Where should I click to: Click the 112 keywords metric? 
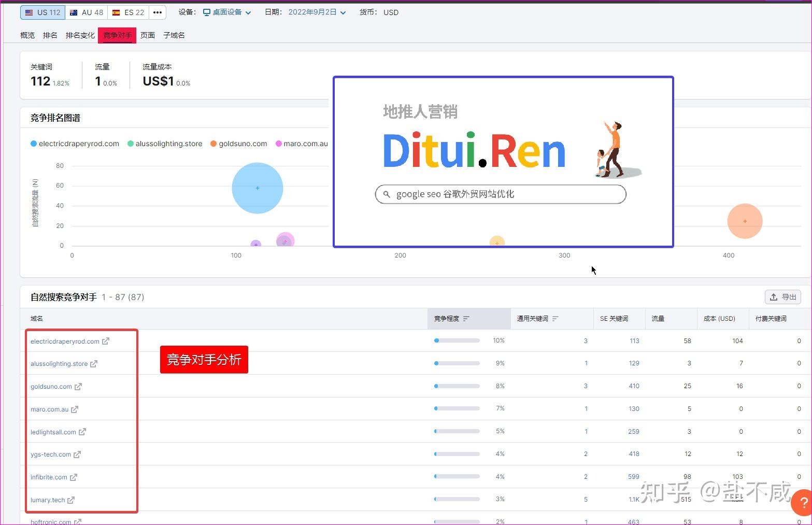pos(40,81)
